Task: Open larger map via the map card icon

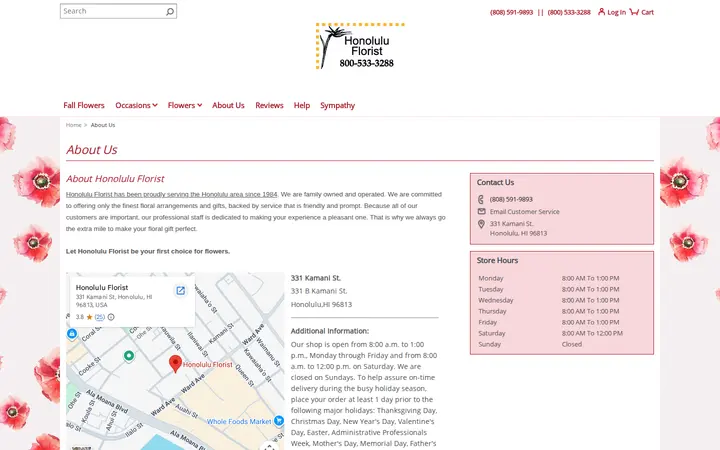Action: pos(180,290)
